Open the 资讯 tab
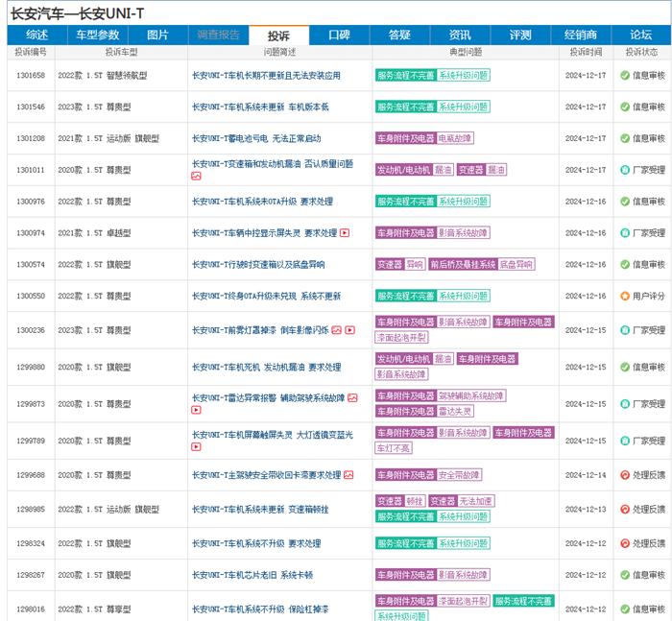The height and width of the screenshot is (621, 672). (460, 36)
